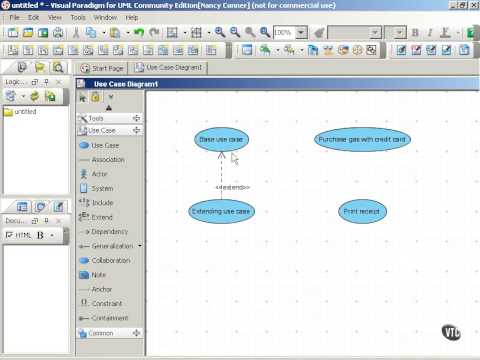Toggle Bold in the Documentation pane
480x360 pixels.
40,235
